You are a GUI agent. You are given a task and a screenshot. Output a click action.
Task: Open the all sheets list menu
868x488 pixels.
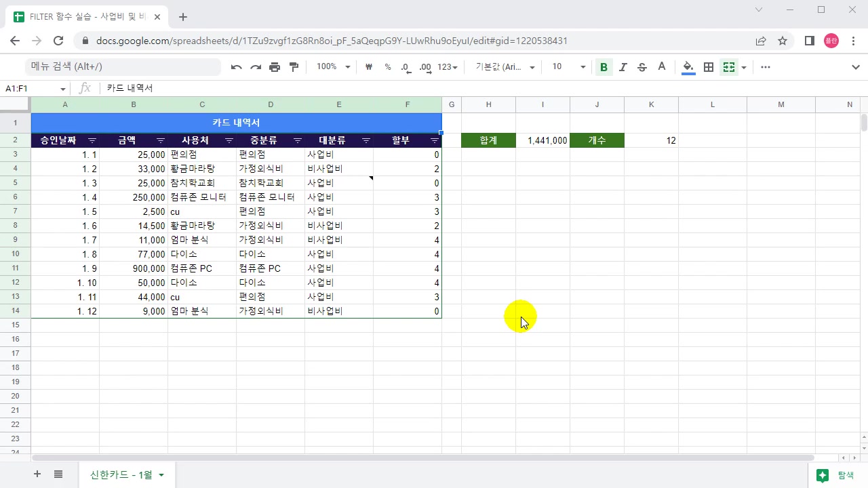(x=58, y=474)
